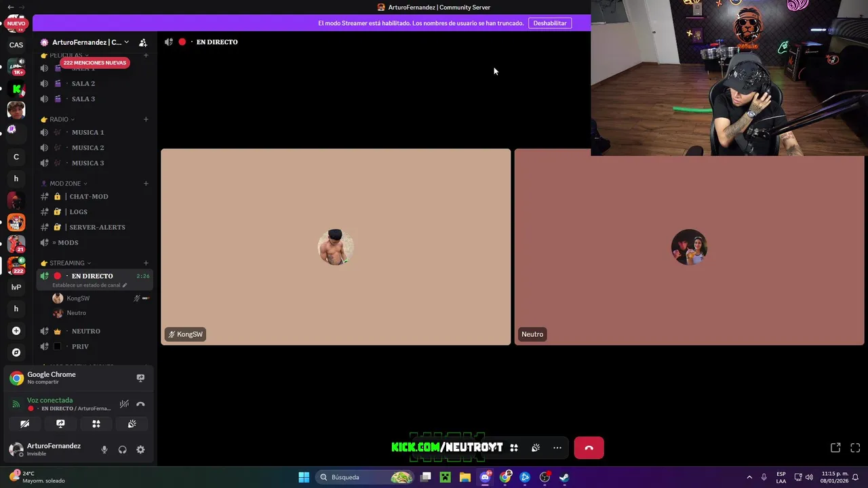Open activities in sidebar panel

point(96,424)
